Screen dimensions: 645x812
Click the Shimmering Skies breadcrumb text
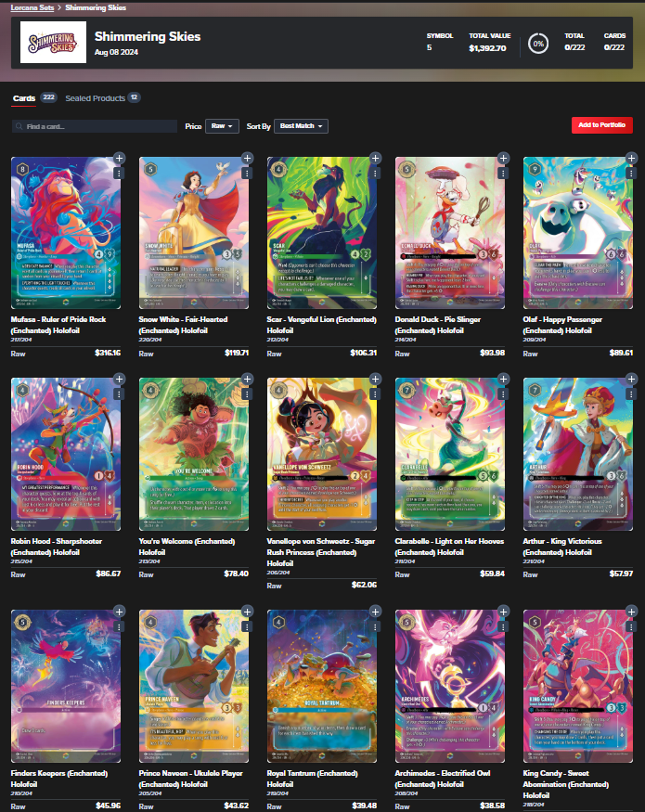point(96,7)
